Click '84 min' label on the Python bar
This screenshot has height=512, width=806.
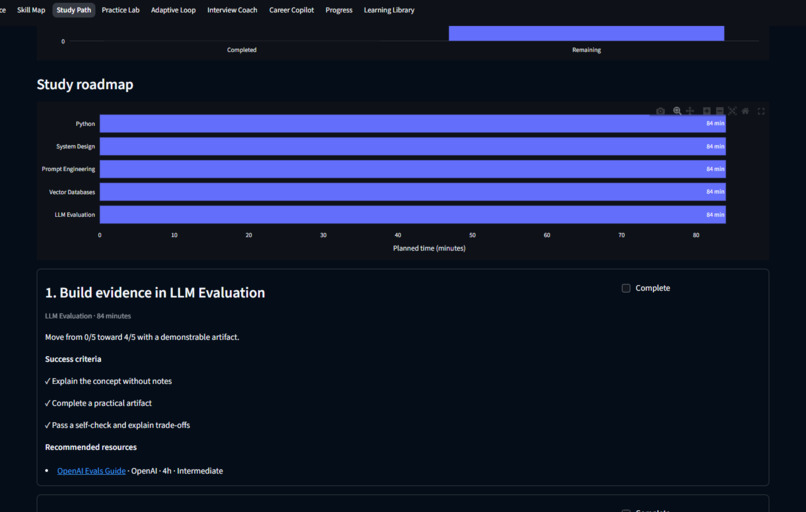(x=715, y=123)
